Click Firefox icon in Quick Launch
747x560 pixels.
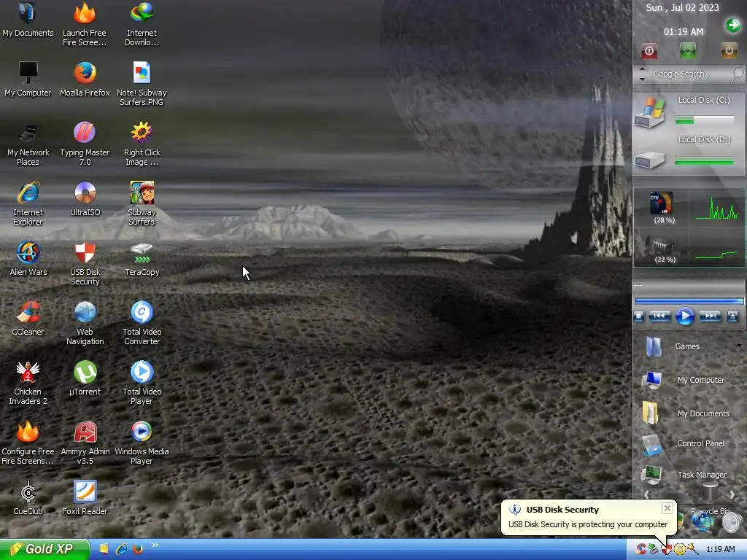(x=138, y=549)
